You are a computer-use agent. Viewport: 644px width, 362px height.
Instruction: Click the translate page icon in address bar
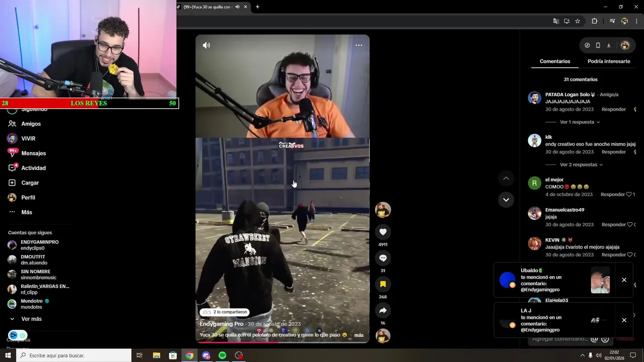[556, 21]
